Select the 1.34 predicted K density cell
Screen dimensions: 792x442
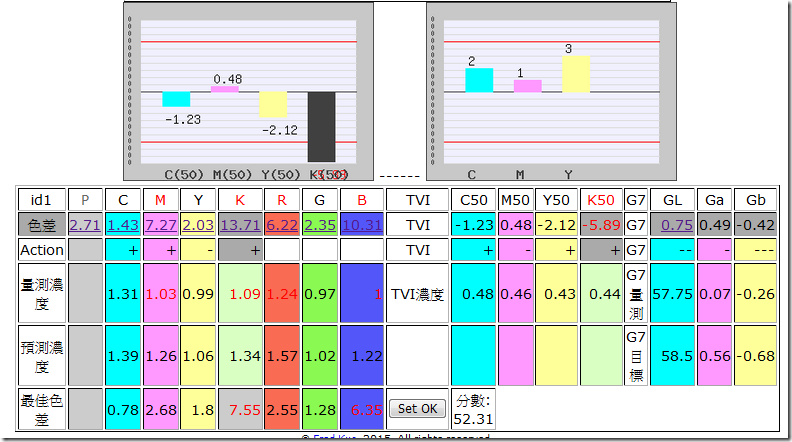[240, 356]
